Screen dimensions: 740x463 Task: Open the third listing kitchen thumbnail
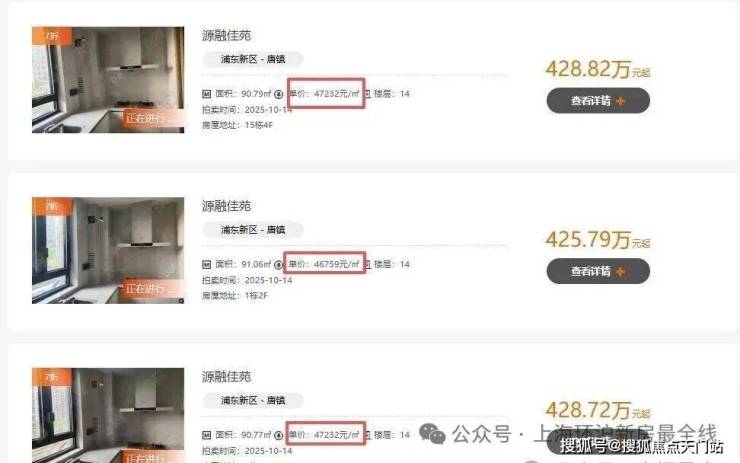(108, 415)
